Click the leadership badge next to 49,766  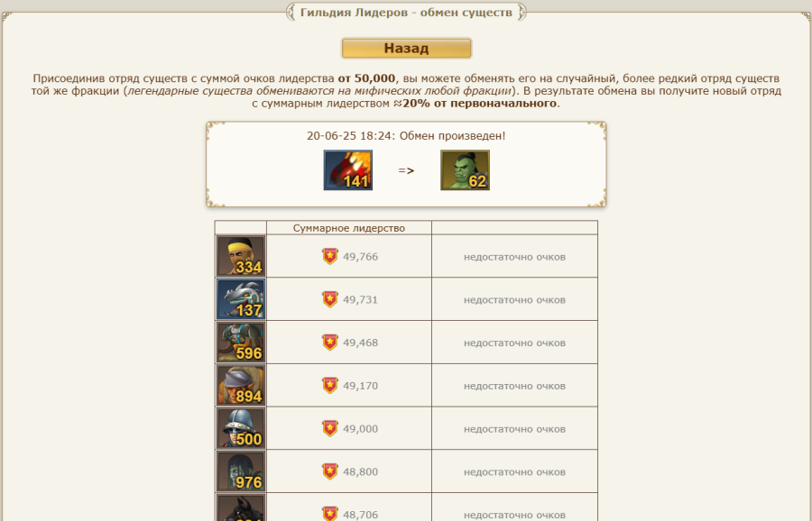click(330, 256)
